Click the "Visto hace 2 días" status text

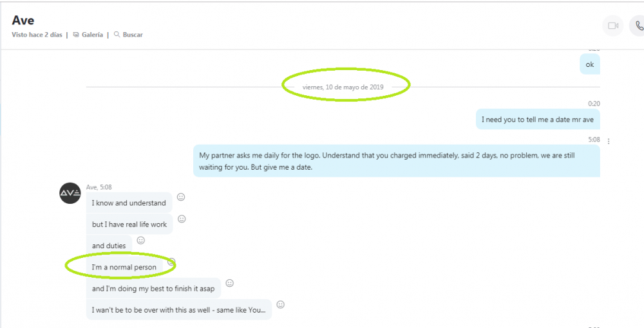point(37,35)
